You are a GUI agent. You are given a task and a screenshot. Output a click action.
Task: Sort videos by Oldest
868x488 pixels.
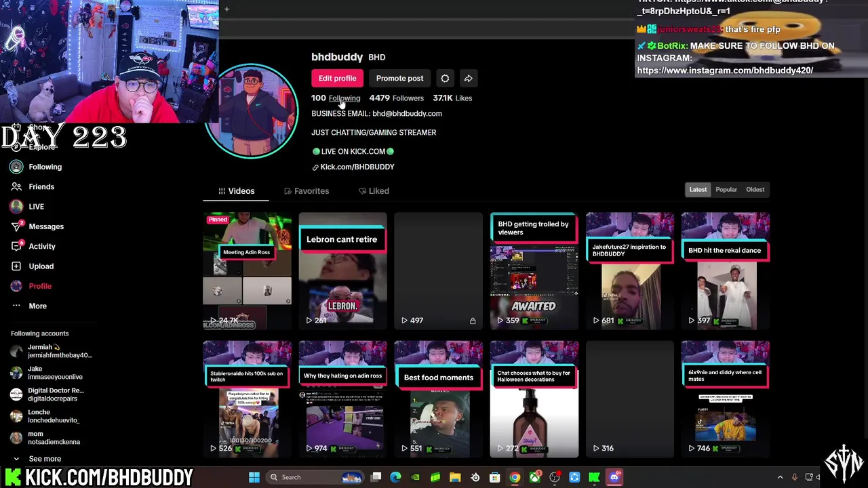click(x=755, y=190)
